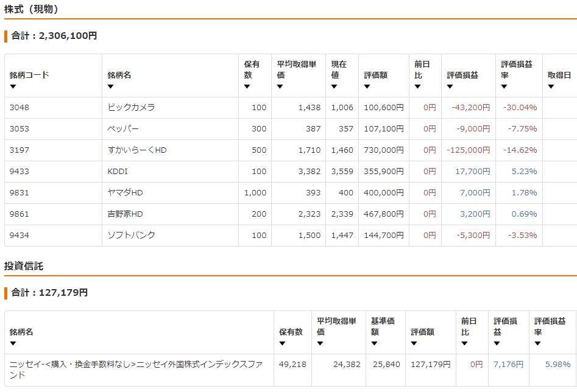Sort stocks table by 評価損益 arrow

(x=450, y=86)
